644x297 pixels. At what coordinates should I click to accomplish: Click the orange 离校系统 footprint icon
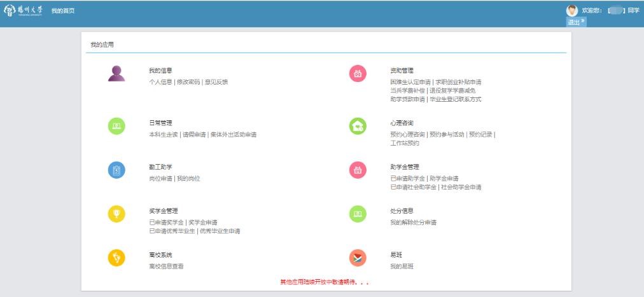pos(116,258)
